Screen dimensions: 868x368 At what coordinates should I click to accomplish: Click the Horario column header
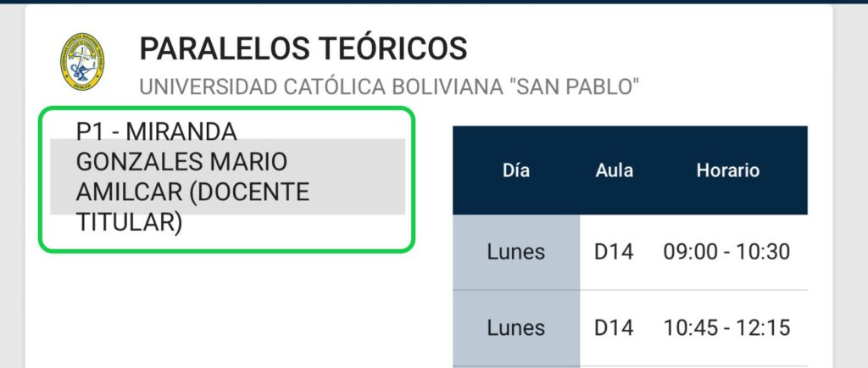(727, 170)
